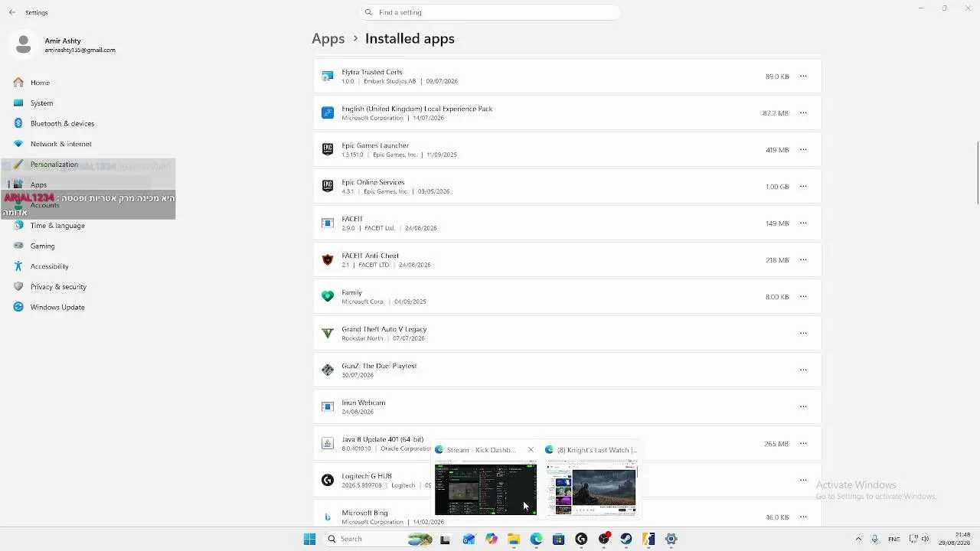Click the FACEIT app name text
This screenshot has height=551, width=980.
352,219
